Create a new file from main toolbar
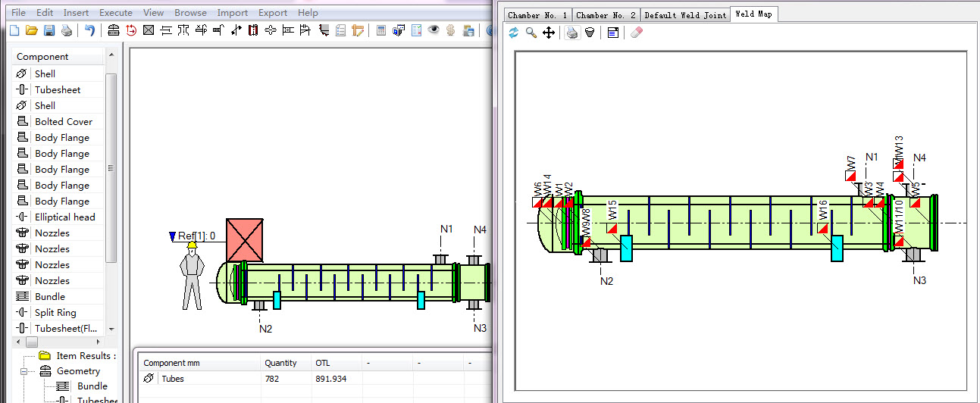This screenshot has height=403, width=980. click(14, 30)
